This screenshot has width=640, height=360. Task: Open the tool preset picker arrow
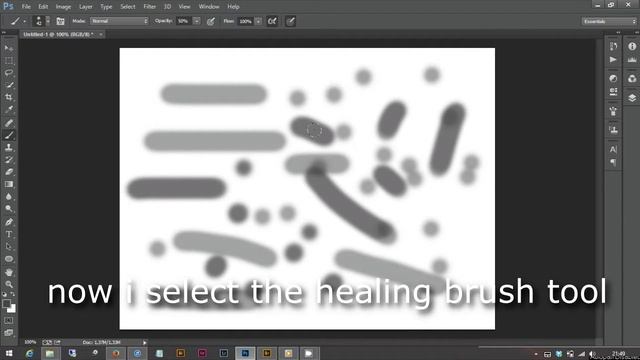pos(24,21)
